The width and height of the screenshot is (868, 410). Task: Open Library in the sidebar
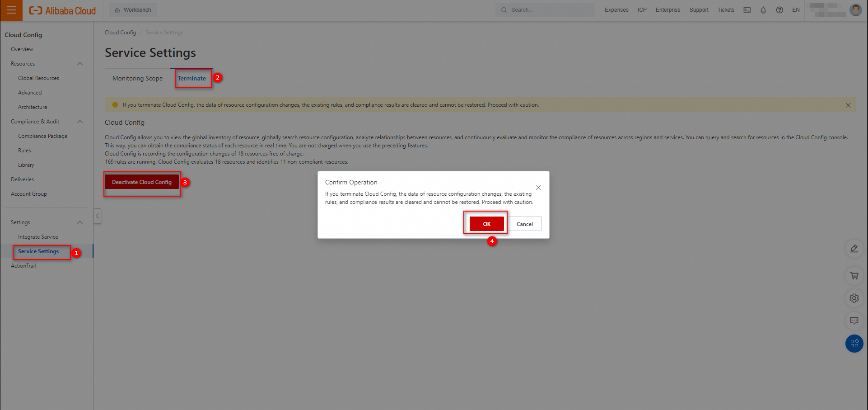(26, 165)
